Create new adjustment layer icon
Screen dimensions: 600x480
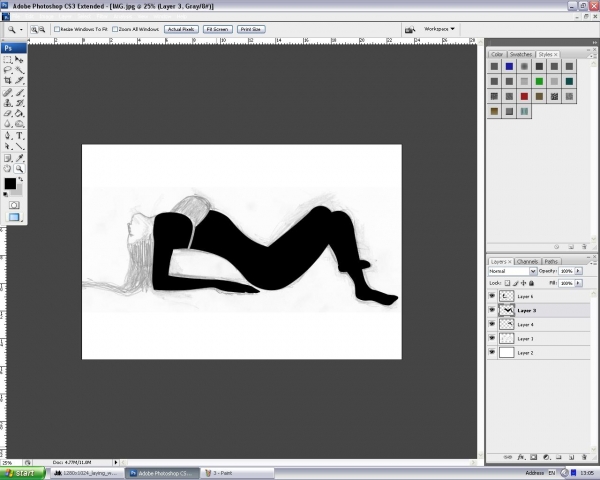coord(546,457)
